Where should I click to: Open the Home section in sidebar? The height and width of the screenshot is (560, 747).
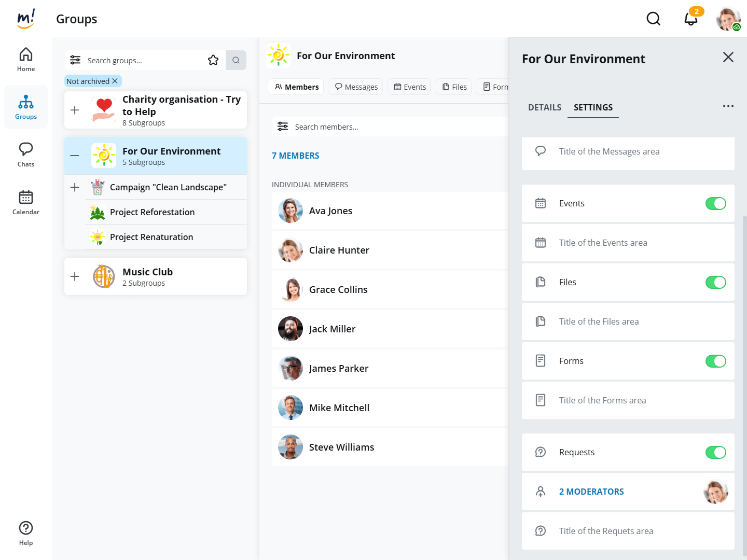tap(26, 60)
